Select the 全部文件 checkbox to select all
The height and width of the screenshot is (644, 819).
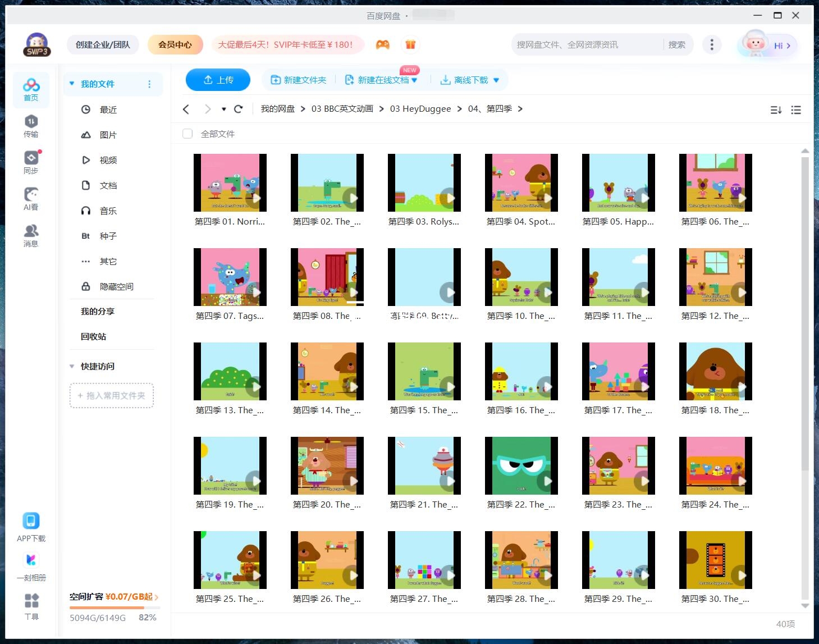click(x=187, y=134)
